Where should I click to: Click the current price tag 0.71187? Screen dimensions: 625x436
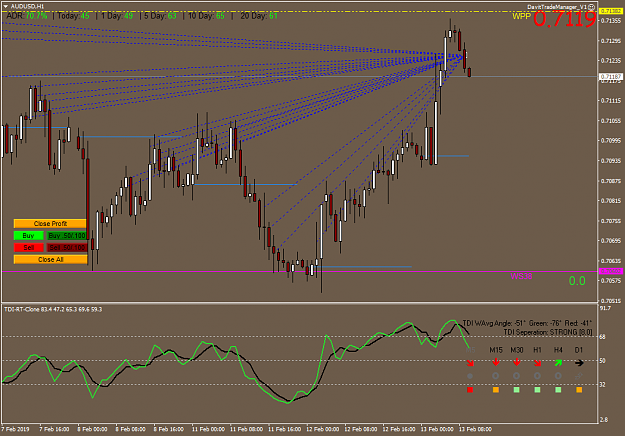[611, 77]
